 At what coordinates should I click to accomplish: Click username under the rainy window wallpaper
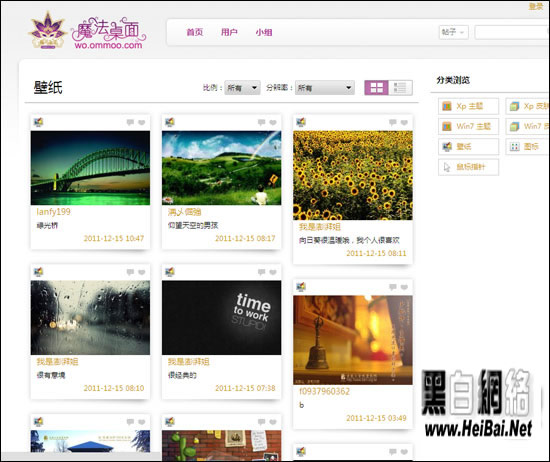[x=57, y=362]
